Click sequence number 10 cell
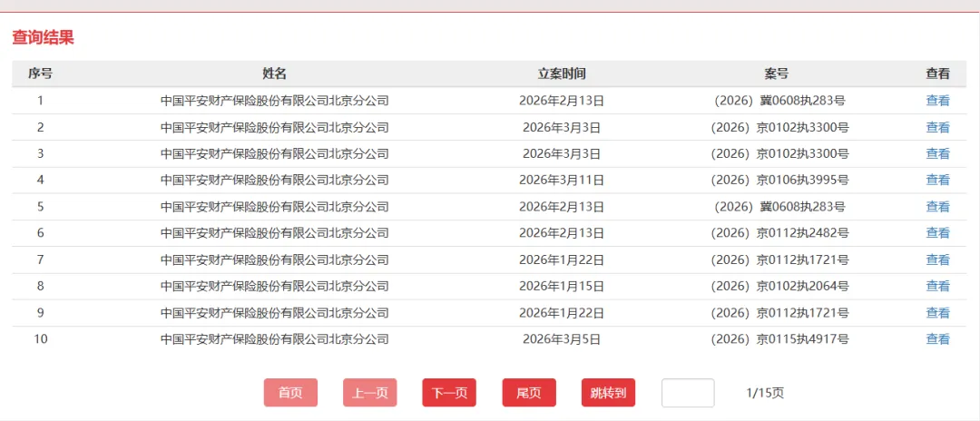The height and width of the screenshot is (421, 980). [x=40, y=339]
